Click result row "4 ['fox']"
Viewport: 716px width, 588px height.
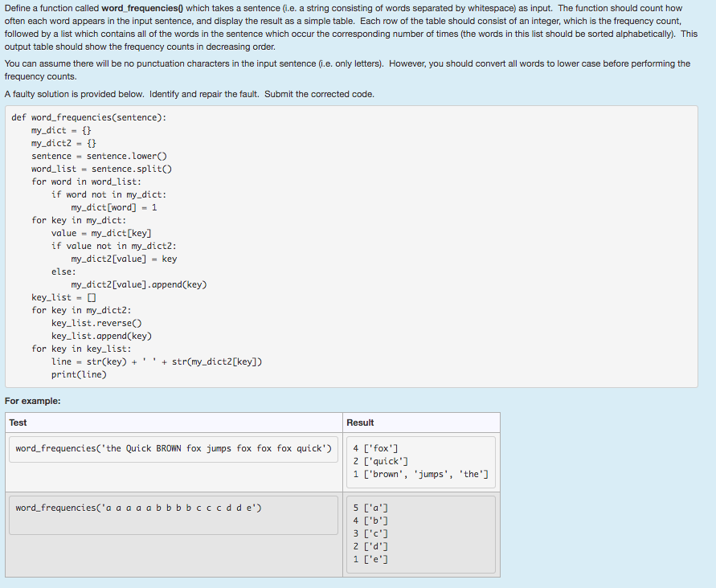pos(375,448)
